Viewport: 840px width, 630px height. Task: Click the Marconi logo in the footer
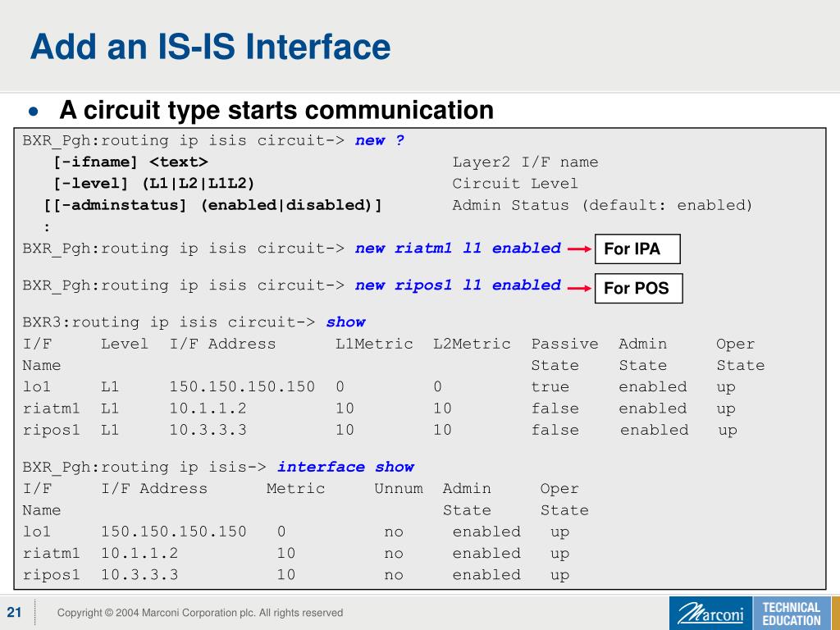point(711,614)
